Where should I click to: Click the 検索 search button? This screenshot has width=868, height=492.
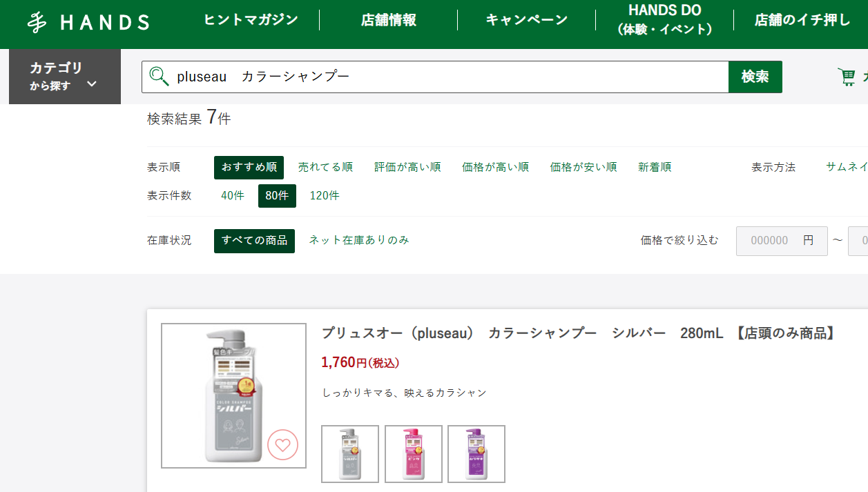pos(755,77)
